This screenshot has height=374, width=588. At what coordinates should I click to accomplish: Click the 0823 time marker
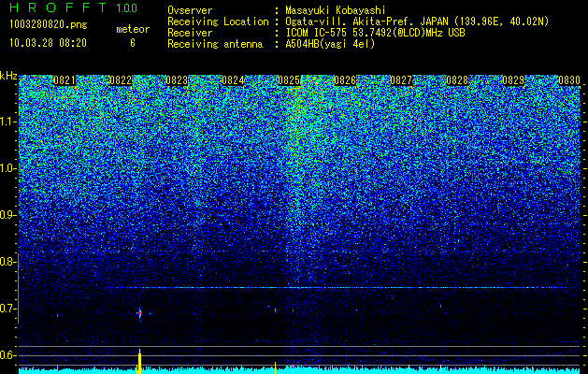[x=177, y=80]
